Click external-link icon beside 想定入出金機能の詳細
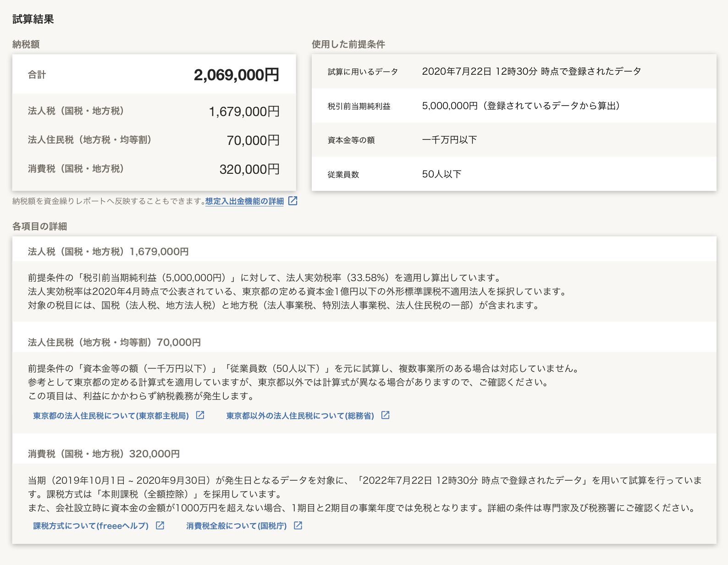 click(x=292, y=201)
